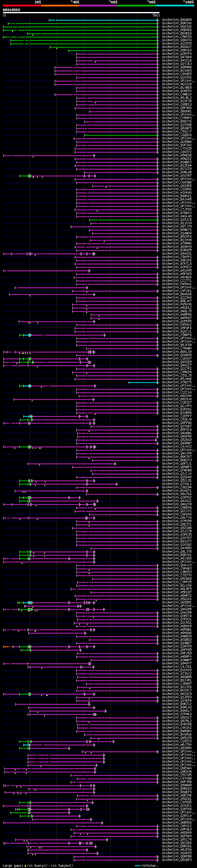Select hit label UniRef100_B9GW99
This screenshot has height=868, width=197.
click(x=177, y=20)
